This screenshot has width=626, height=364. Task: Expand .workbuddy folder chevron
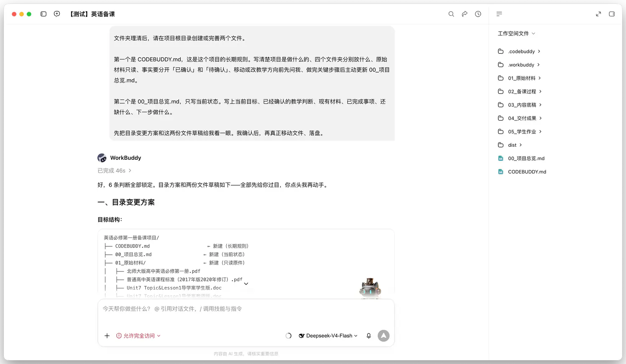tap(539, 65)
